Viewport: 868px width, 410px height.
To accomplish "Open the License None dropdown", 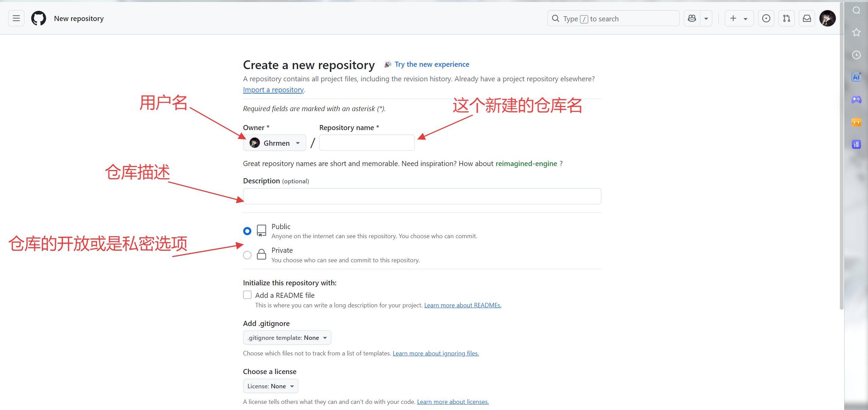I will [270, 386].
